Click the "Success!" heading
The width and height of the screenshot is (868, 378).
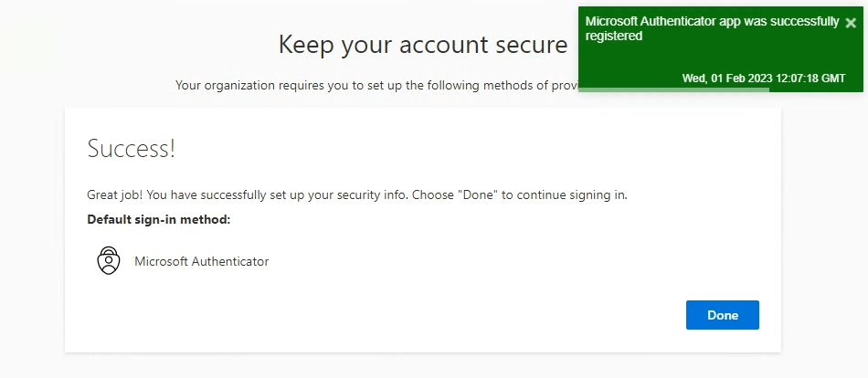point(131,150)
